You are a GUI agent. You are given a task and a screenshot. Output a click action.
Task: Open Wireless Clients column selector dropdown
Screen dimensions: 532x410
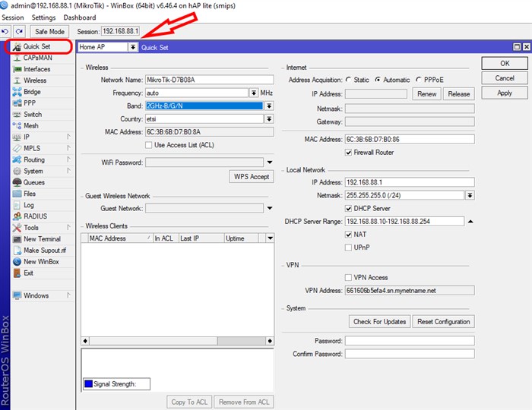click(x=270, y=238)
